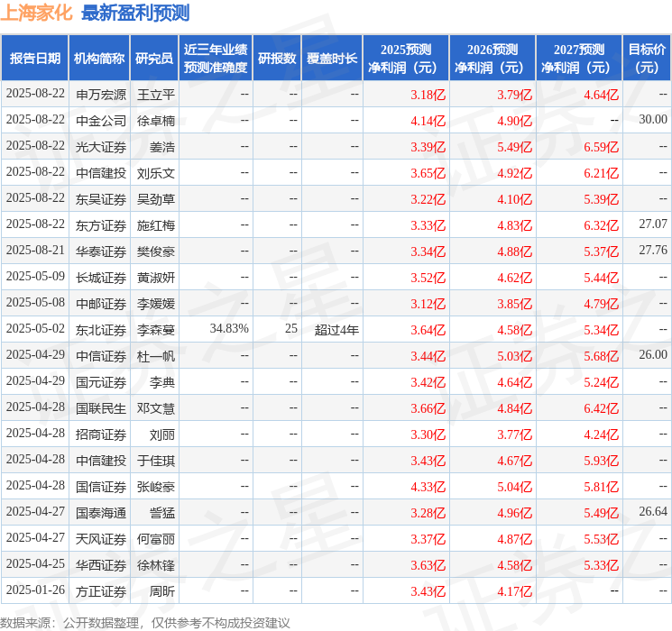Click 中金公司 2025 profit 4.14亿
Viewport: 672px width, 631px height.
pyautogui.click(x=428, y=121)
